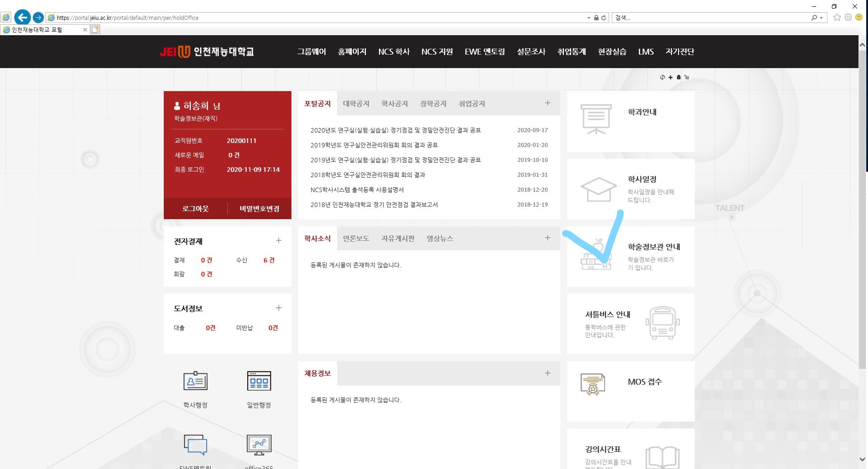Click the 학과안내 presentation board icon
Screen dimensions: 868x469
point(596,119)
